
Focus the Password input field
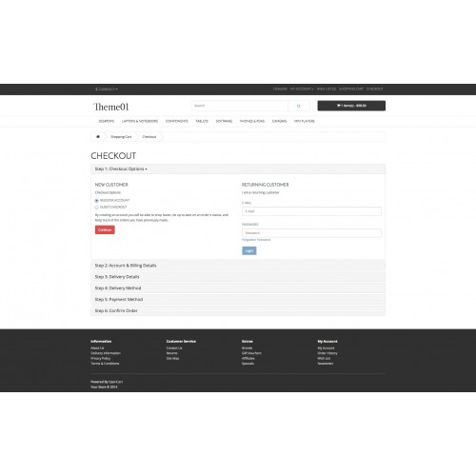tap(311, 233)
